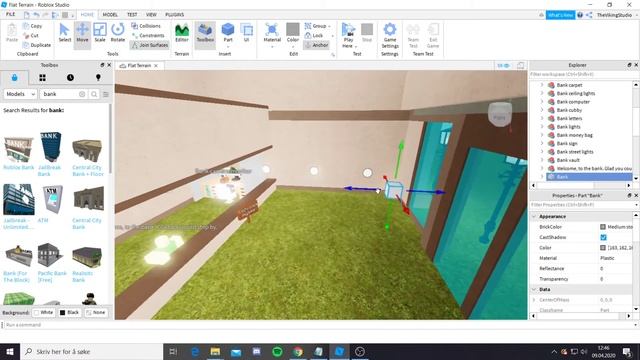
Task: Click the Color property swatch
Action: (x=603, y=248)
